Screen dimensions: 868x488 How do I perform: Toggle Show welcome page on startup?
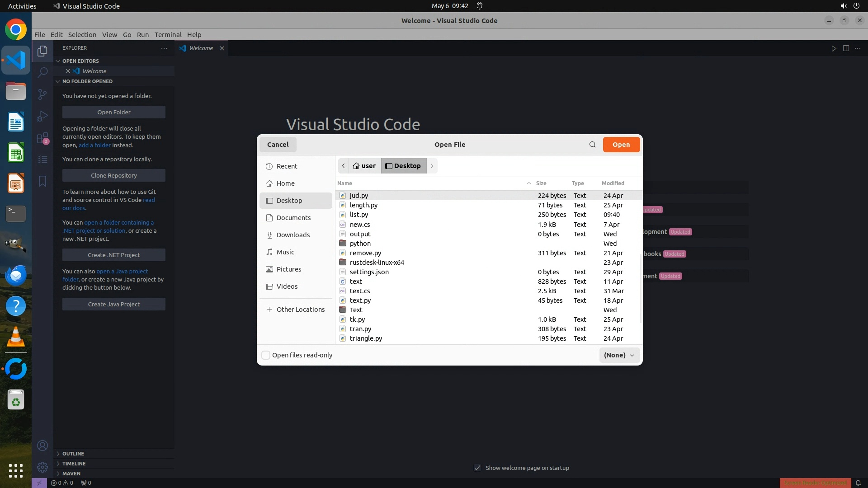coord(477,468)
